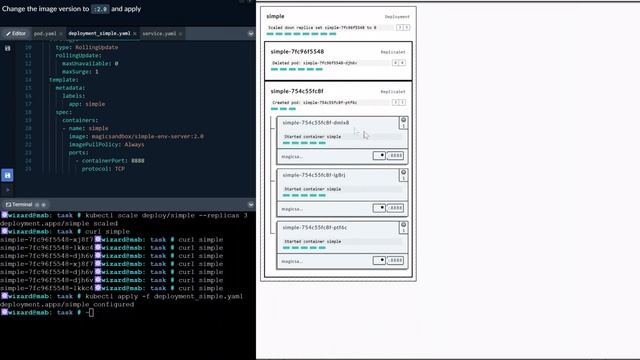Click the ptf6c pod's 'magicsa..' image label

pos(292,262)
